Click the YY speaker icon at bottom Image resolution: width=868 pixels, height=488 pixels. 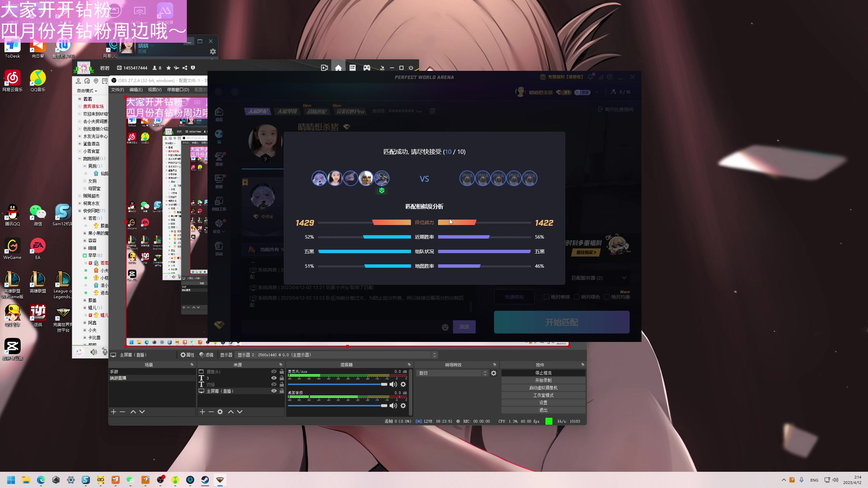(x=94, y=352)
